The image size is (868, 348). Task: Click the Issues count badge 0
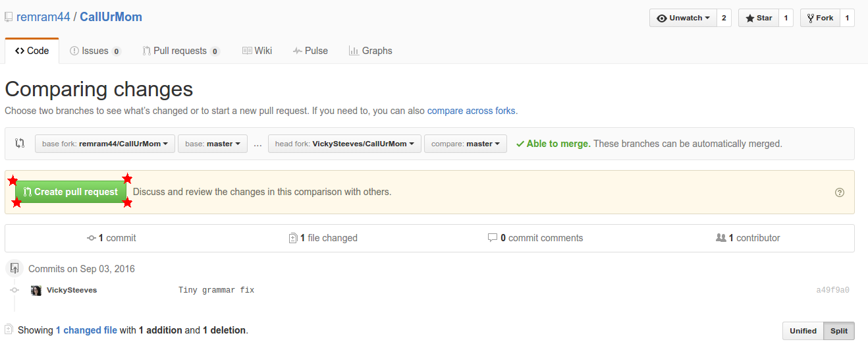coord(116,51)
